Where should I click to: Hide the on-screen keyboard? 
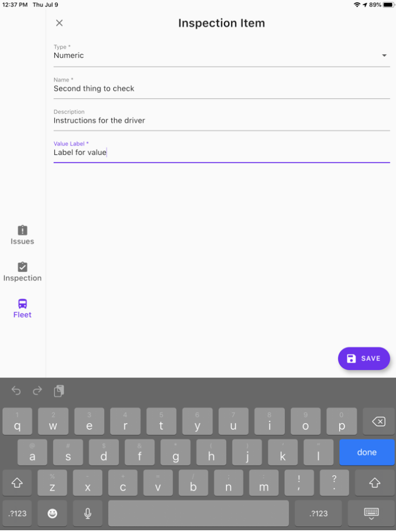371,513
